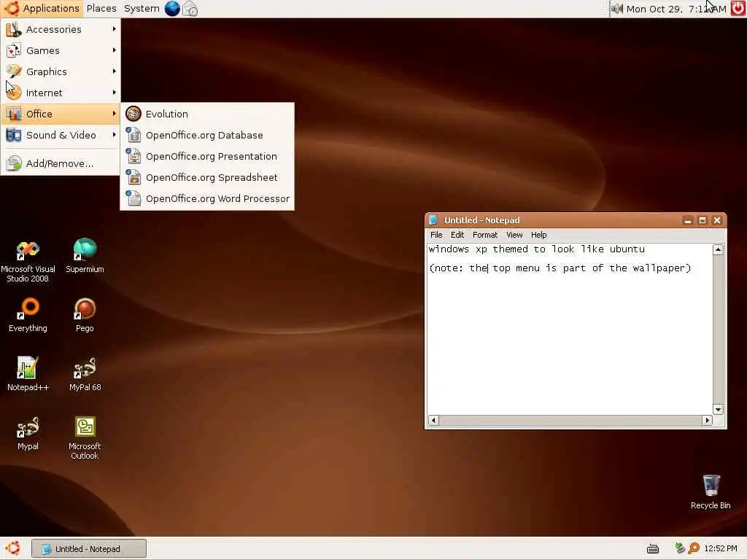The width and height of the screenshot is (747, 560).
Task: Click the OpenOffice.org Presentation icon
Action: [x=133, y=156]
